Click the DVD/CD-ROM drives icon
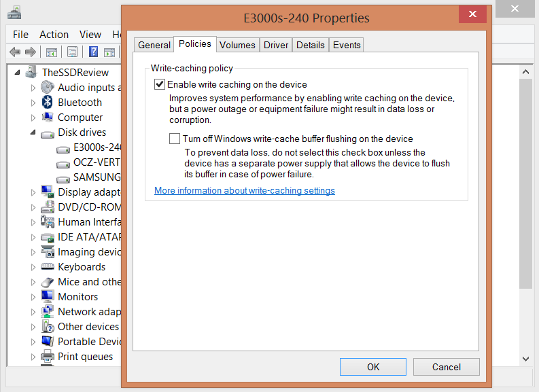This screenshot has height=392, width=539. 48,207
